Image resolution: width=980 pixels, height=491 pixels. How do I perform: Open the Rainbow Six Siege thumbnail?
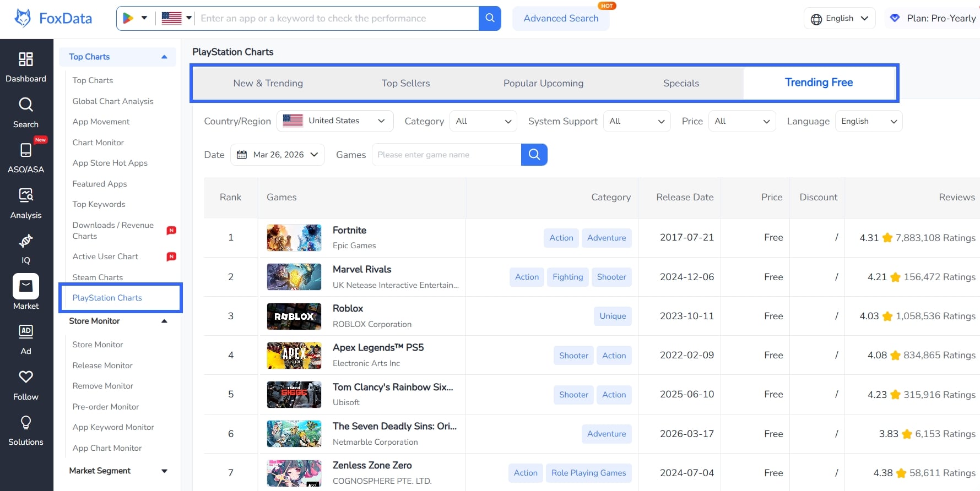tap(294, 395)
